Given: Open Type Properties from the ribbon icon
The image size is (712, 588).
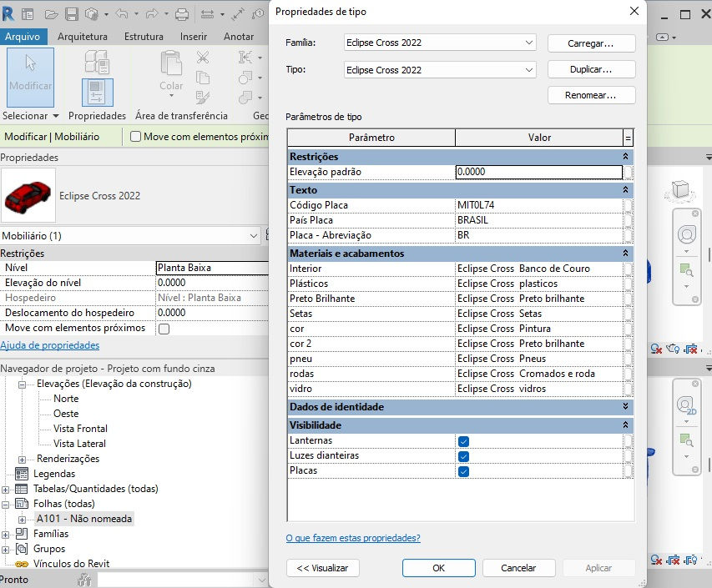Looking at the screenshot, I should click(x=97, y=62).
